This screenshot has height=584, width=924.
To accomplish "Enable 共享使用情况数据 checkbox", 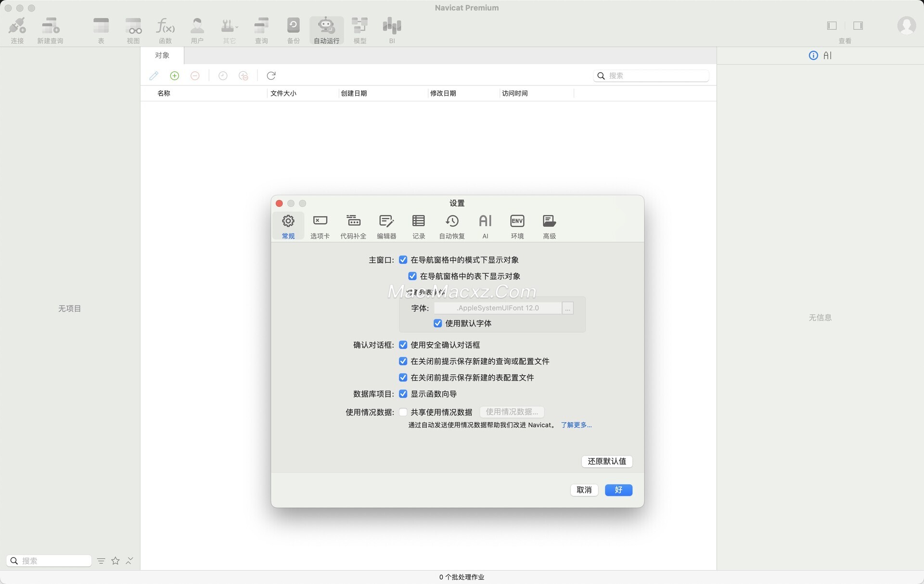I will [x=403, y=412].
